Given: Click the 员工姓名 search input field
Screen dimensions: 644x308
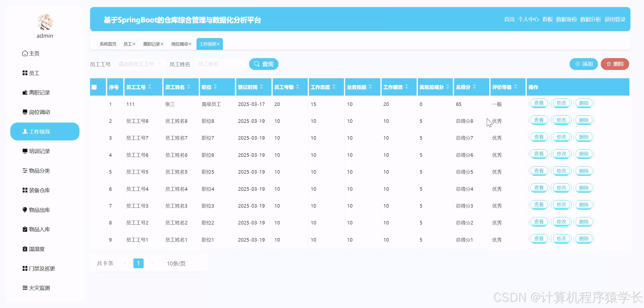Looking at the screenshot, I should coord(219,64).
